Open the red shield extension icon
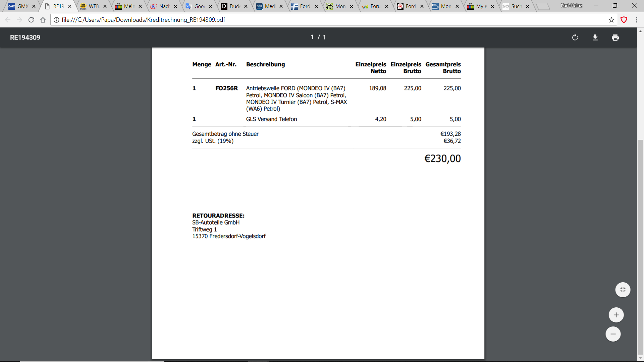 [624, 20]
